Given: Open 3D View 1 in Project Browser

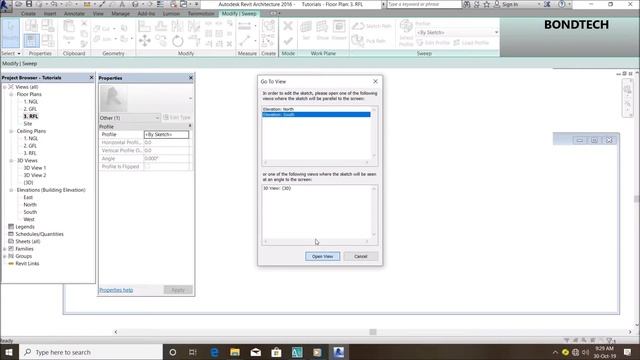Looking at the screenshot, I should click(x=35, y=168).
